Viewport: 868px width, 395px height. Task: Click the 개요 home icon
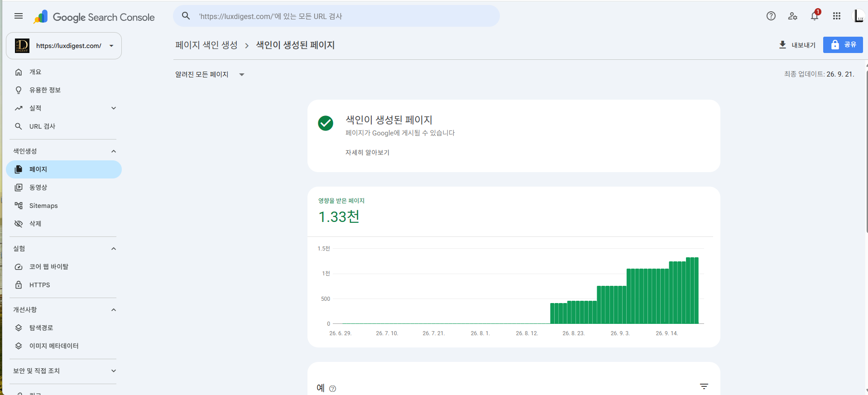click(19, 72)
